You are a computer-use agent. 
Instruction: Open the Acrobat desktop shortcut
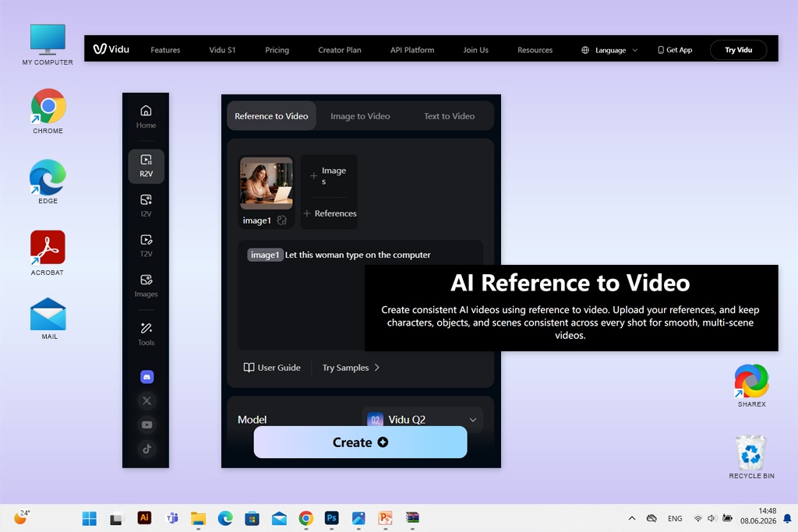pyautogui.click(x=48, y=253)
